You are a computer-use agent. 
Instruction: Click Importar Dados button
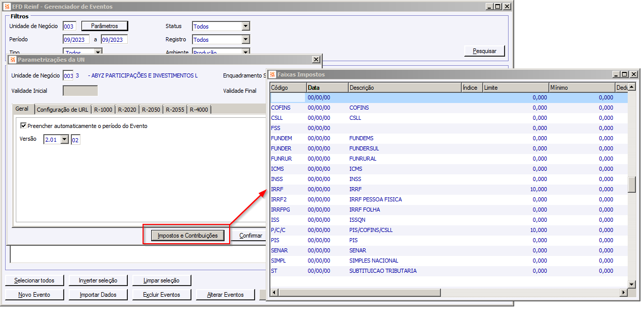(98, 295)
